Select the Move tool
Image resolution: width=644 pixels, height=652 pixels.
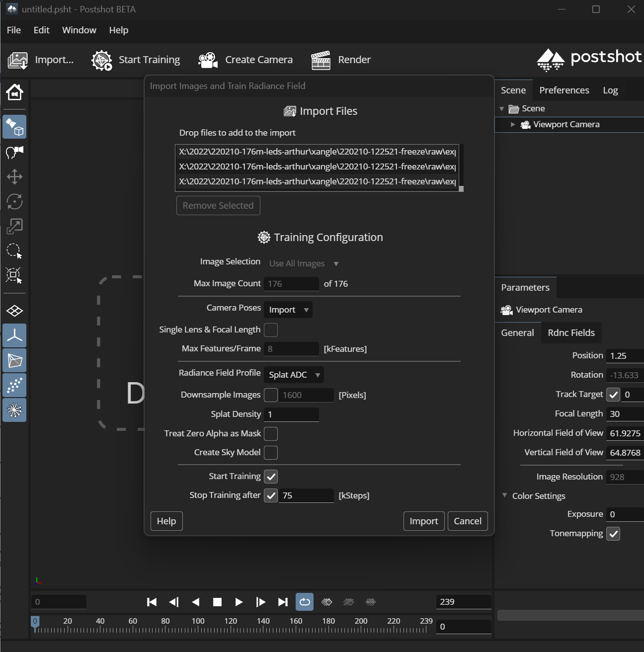click(x=14, y=176)
